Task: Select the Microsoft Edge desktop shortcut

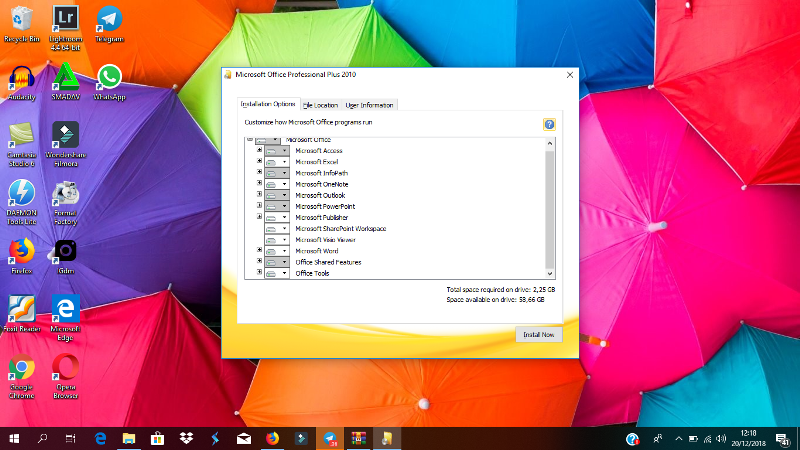Action: (x=65, y=318)
